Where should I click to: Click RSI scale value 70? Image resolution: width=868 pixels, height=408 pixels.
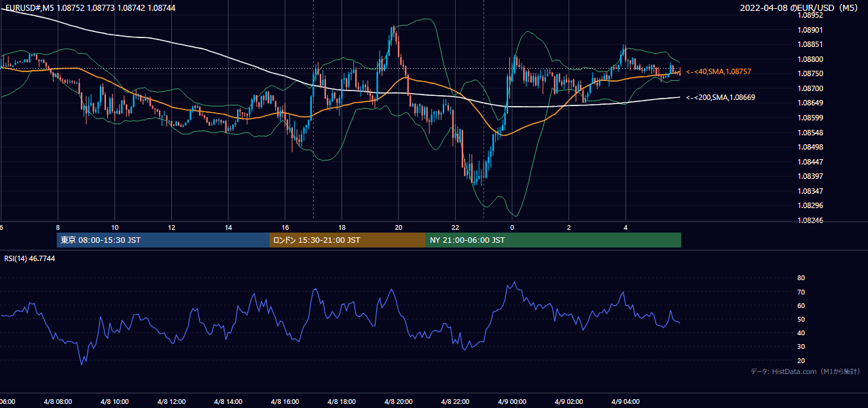pyautogui.click(x=801, y=292)
